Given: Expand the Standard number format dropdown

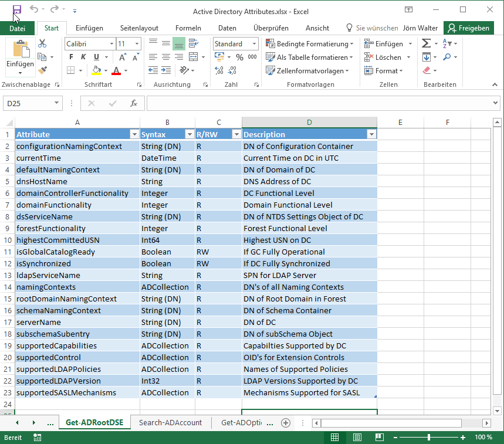Looking at the screenshot, I should point(254,44).
